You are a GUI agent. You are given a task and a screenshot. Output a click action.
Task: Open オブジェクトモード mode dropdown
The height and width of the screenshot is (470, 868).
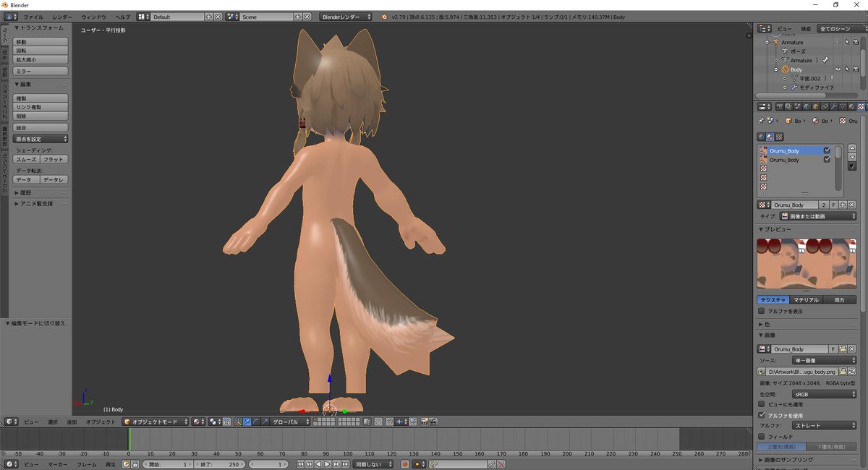[x=155, y=422]
